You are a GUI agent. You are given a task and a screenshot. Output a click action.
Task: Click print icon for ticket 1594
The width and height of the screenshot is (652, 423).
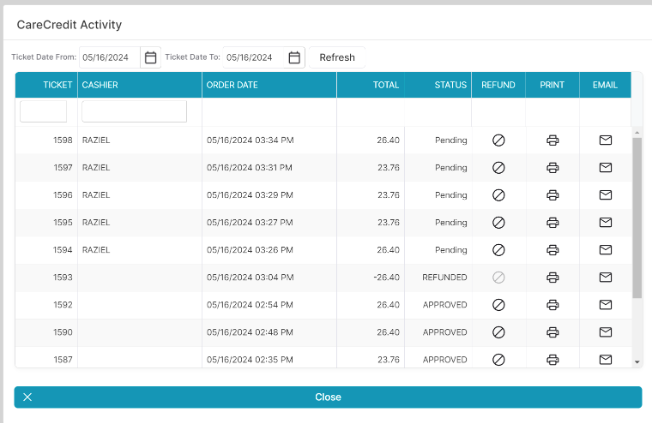[x=552, y=250]
